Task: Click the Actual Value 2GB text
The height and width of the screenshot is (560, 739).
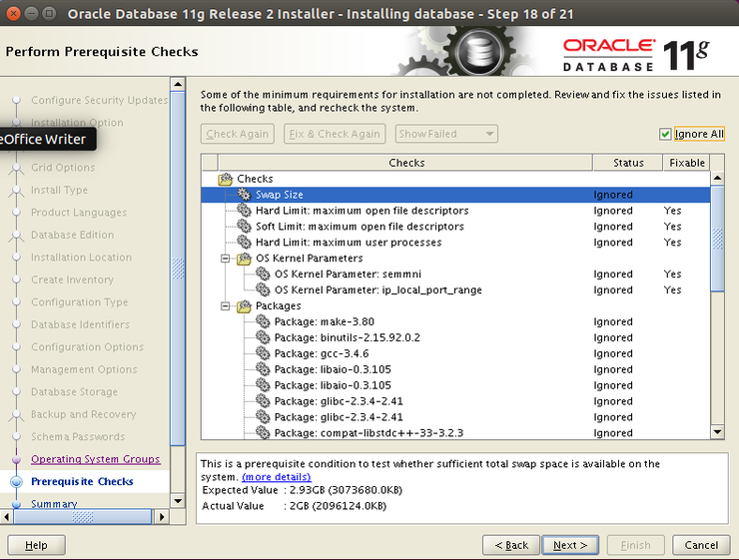Action: point(338,506)
